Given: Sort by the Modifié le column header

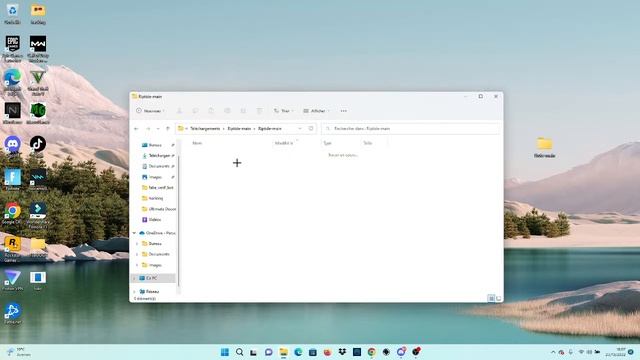Looking at the screenshot, I should click(284, 143).
